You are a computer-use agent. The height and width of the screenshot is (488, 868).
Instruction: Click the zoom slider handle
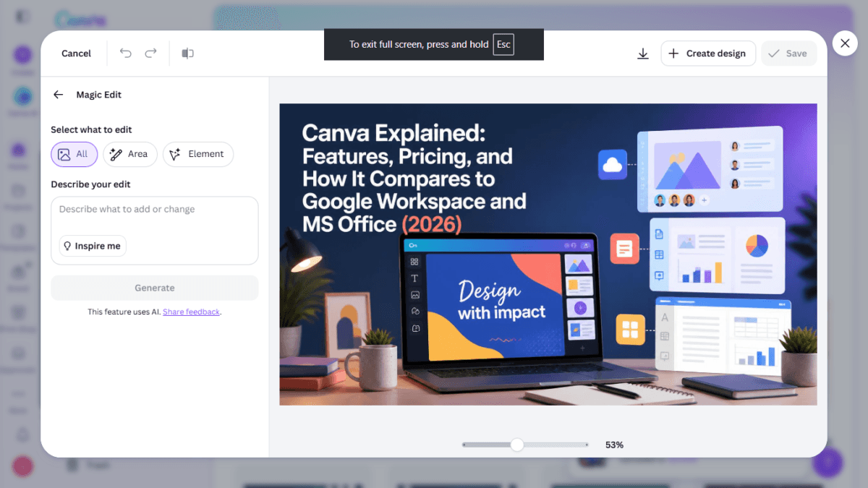516,445
